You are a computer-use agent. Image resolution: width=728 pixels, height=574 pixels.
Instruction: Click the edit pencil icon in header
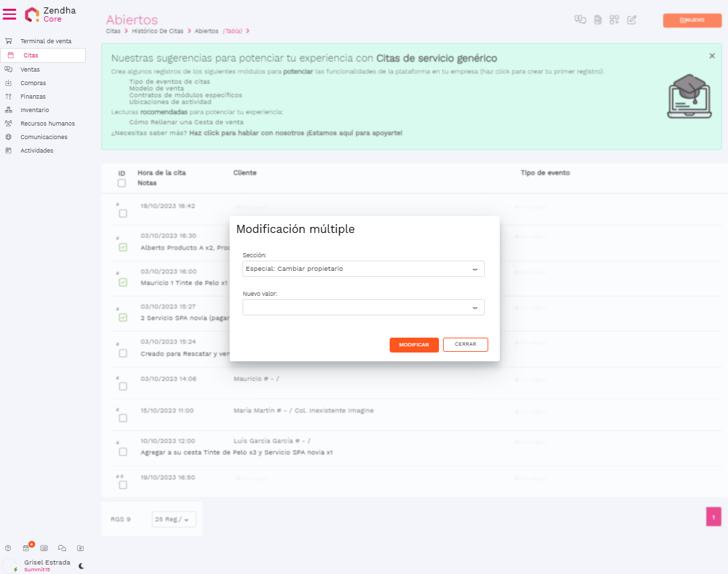(632, 20)
